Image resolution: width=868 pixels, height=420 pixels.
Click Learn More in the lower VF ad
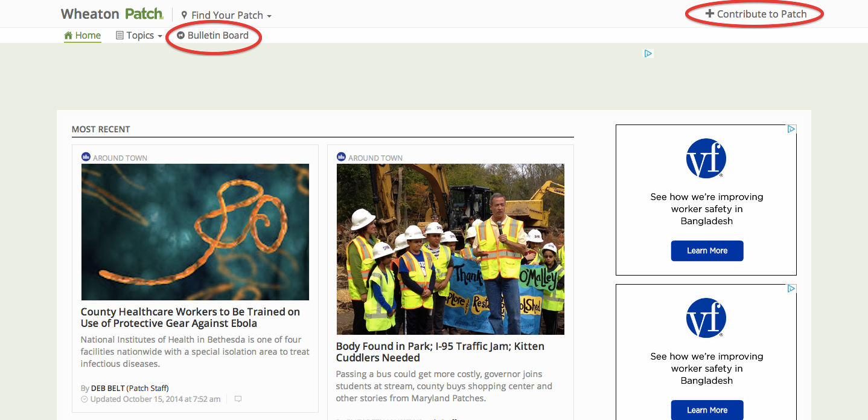click(x=707, y=410)
